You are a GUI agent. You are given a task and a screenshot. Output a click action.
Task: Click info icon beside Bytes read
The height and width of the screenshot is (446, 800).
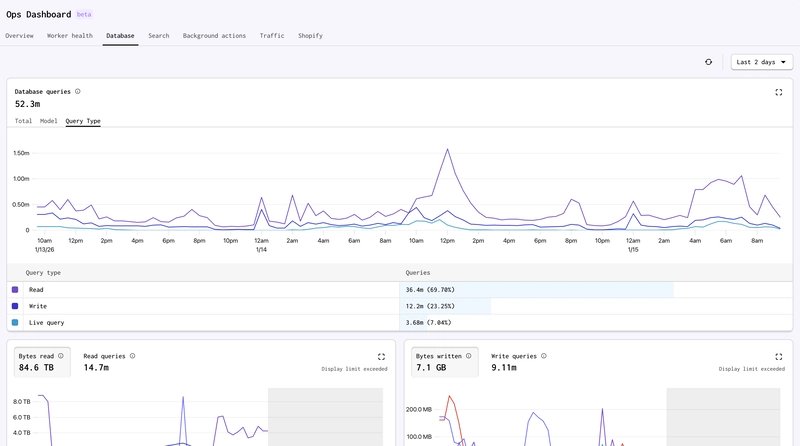point(61,355)
